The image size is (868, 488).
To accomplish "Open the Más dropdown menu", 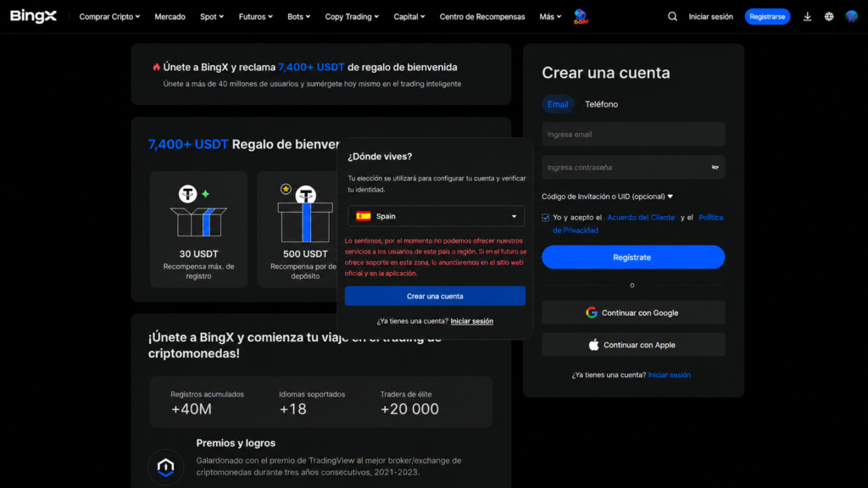I will click(550, 17).
